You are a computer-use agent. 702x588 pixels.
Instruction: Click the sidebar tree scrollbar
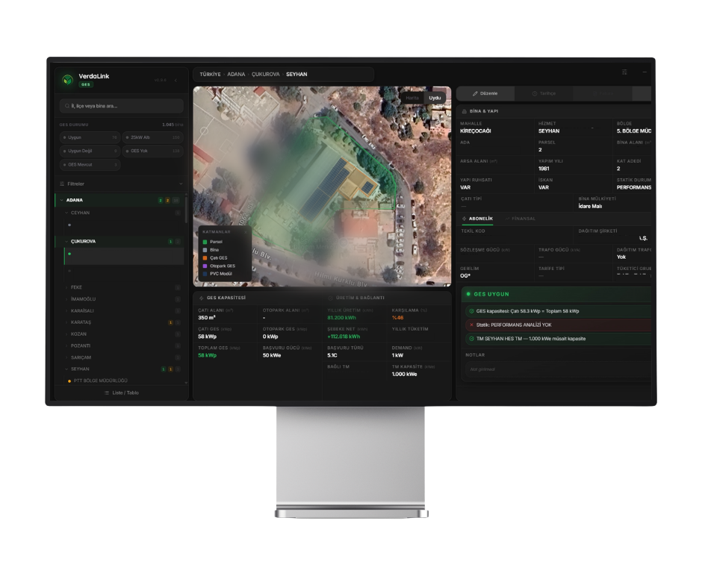186,210
